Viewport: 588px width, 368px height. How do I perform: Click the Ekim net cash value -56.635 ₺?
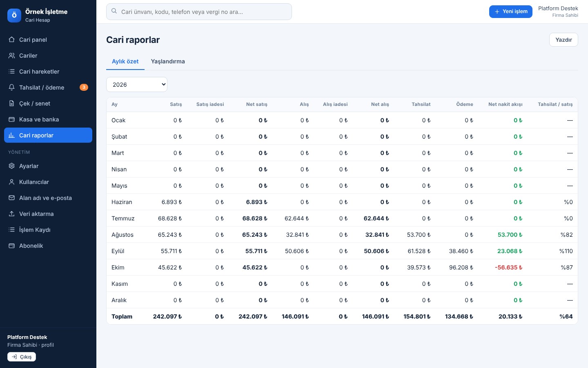point(508,267)
